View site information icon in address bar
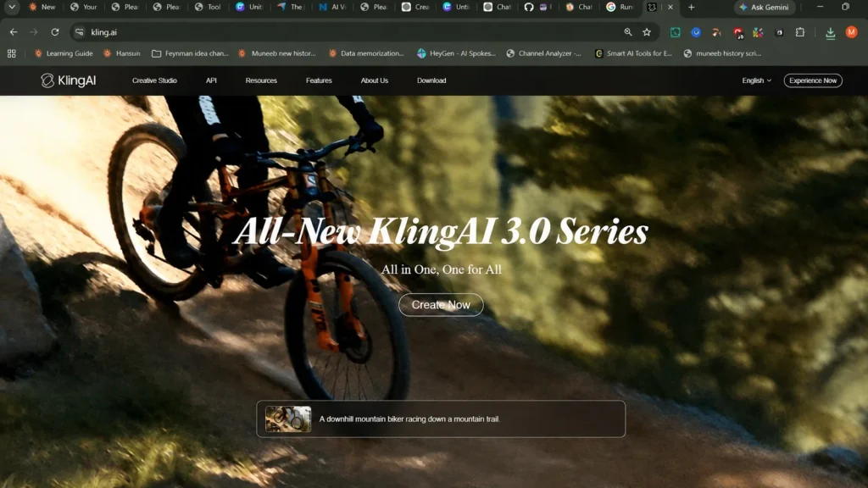 click(80, 32)
